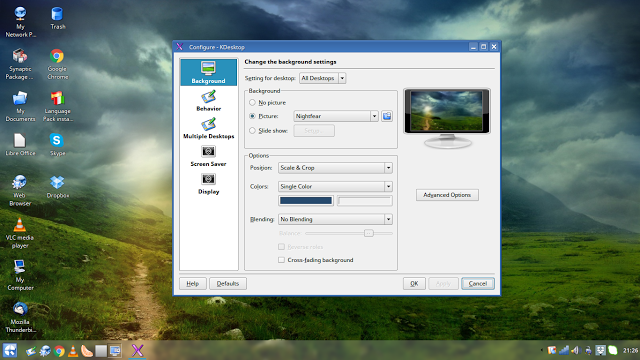Open the Screen Saver section
The height and width of the screenshot is (360, 640).
coord(208,156)
